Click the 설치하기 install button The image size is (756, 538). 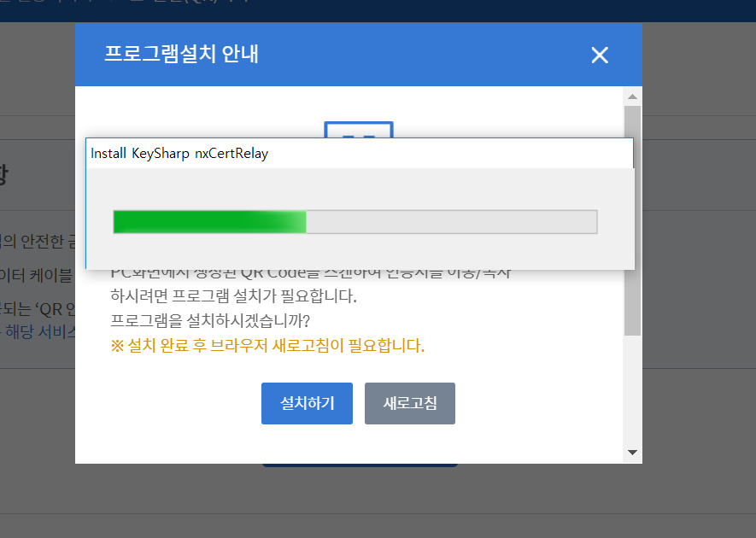[x=308, y=403]
